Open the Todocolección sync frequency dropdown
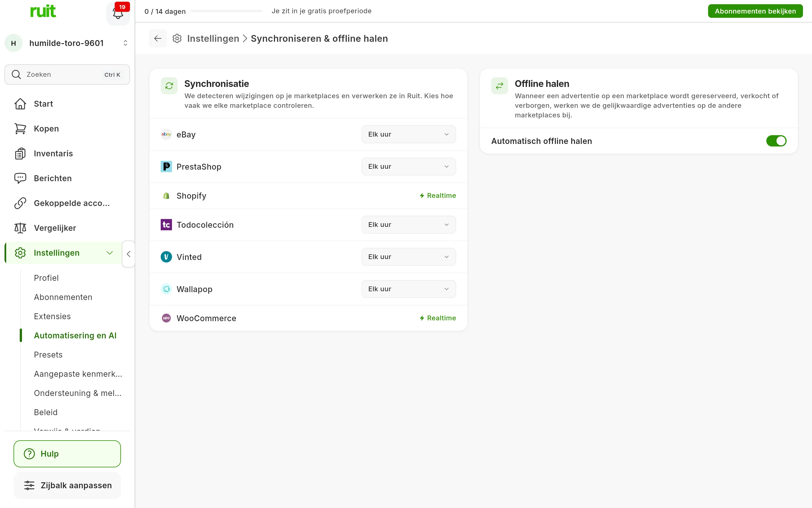 (408, 225)
